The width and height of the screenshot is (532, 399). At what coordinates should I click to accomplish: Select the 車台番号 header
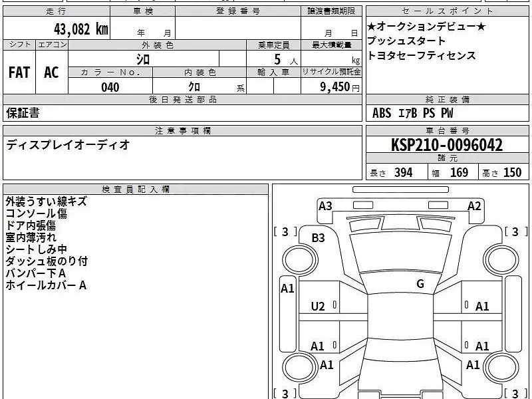447,130
